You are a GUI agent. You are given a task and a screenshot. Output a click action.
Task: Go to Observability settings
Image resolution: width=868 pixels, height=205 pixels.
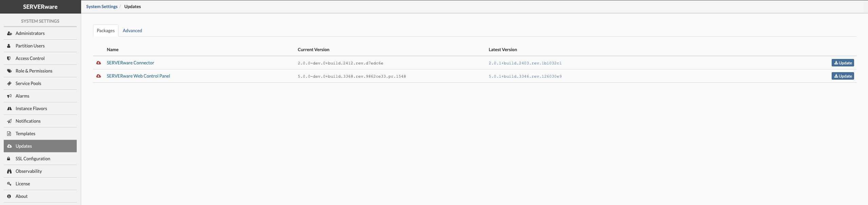pos(40,171)
